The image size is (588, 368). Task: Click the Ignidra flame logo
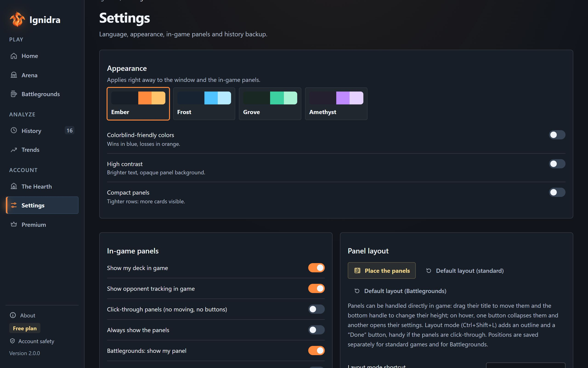[17, 20]
